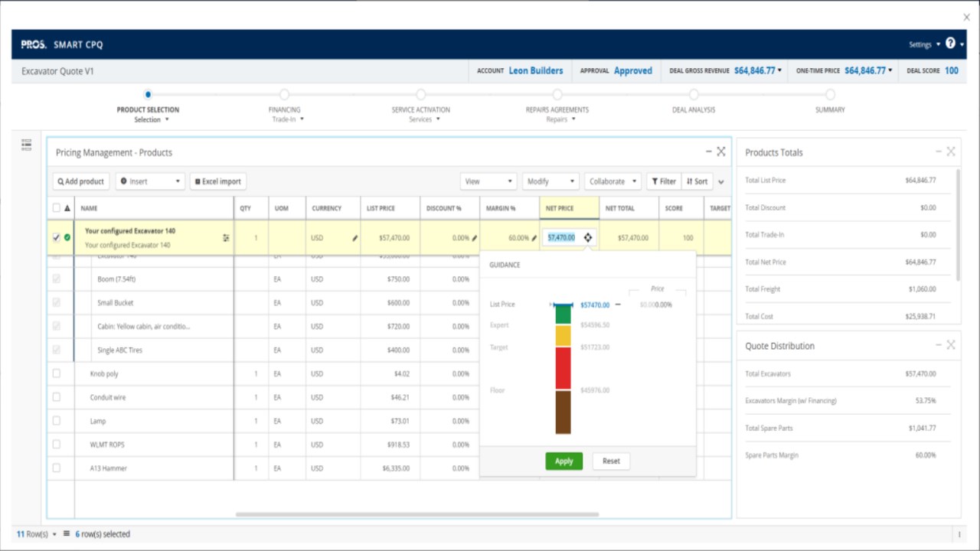Close the outer window with the X
Image resolution: width=980 pixels, height=551 pixels.
coord(966,17)
